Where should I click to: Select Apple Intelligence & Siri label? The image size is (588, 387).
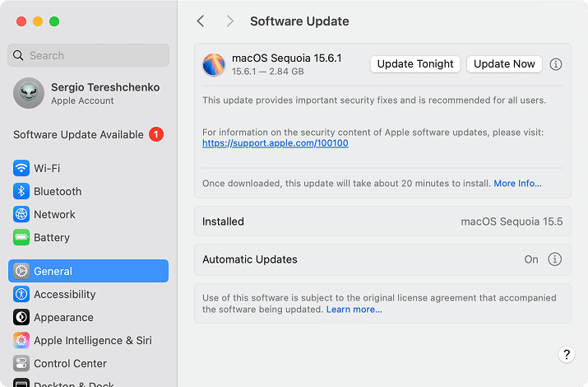pos(93,340)
